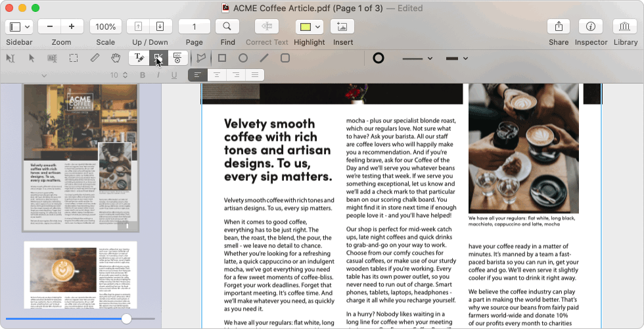
Task: Toggle the sidebar view button
Action: [14, 27]
